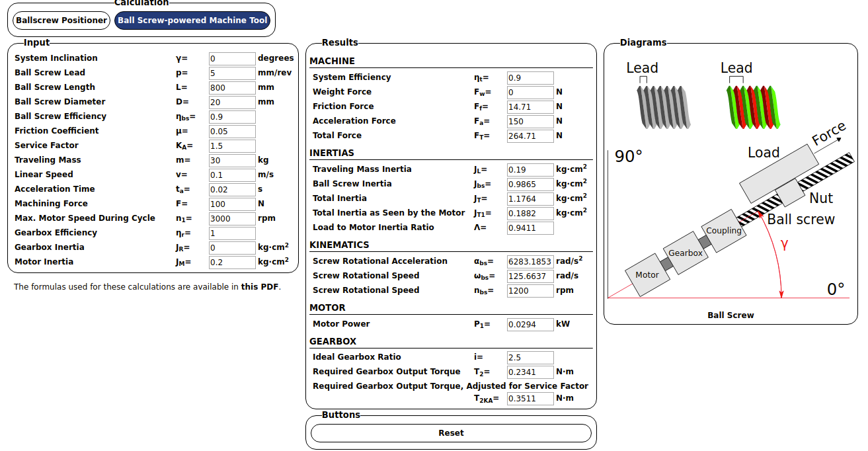868x451 pixels.
Task: Click the Load label in diagram
Action: [764, 153]
